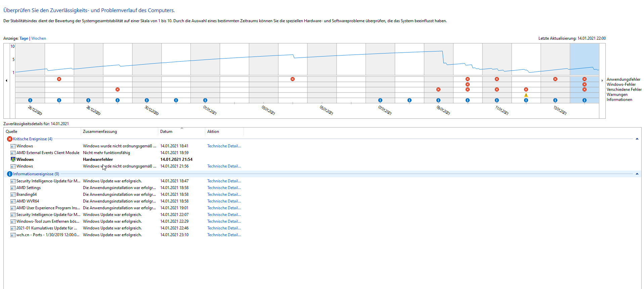Click 03.01.2021 date label on chart axis
Viewport: 644px width, 289px height.
click(x=268, y=110)
